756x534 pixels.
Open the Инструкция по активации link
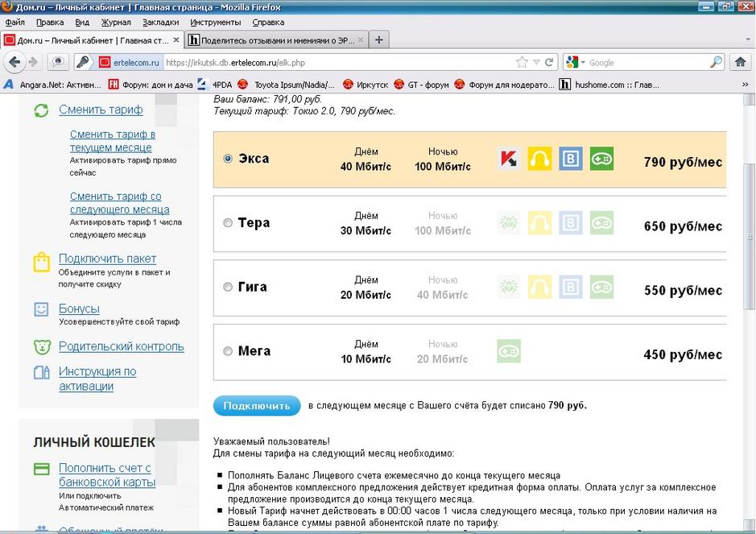pos(97,379)
